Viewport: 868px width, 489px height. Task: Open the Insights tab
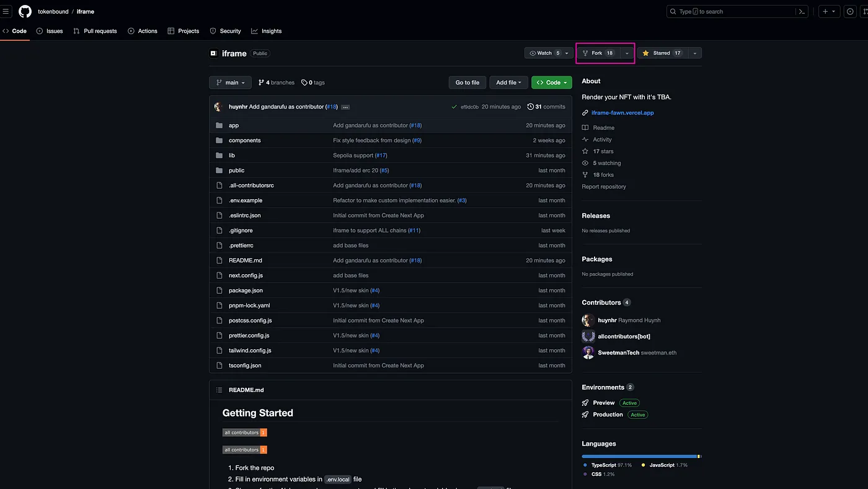pos(267,31)
